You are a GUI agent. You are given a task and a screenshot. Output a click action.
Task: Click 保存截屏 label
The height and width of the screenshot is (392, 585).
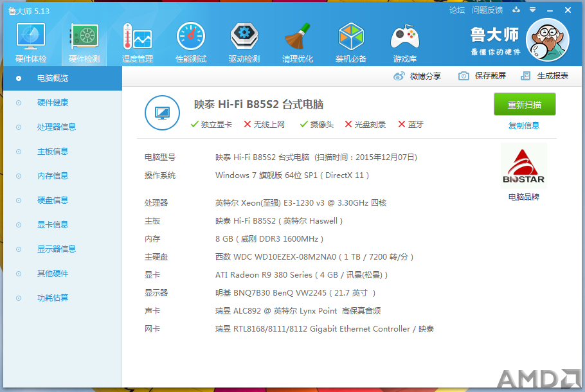click(x=491, y=76)
